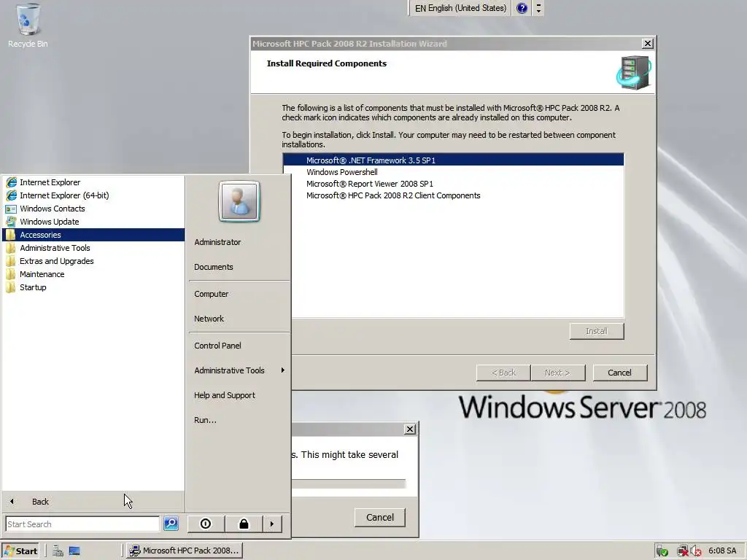
Task: Open Network from the Start menu
Action: click(x=209, y=319)
